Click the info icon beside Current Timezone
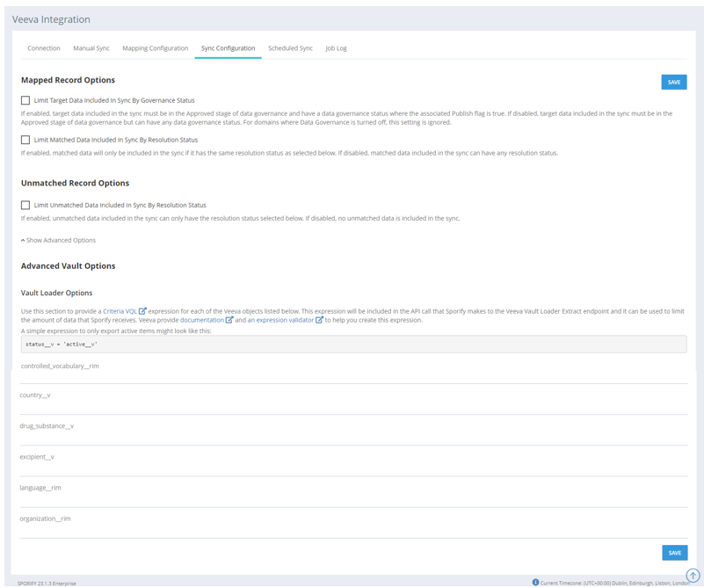The width and height of the screenshot is (704, 588). click(535, 582)
